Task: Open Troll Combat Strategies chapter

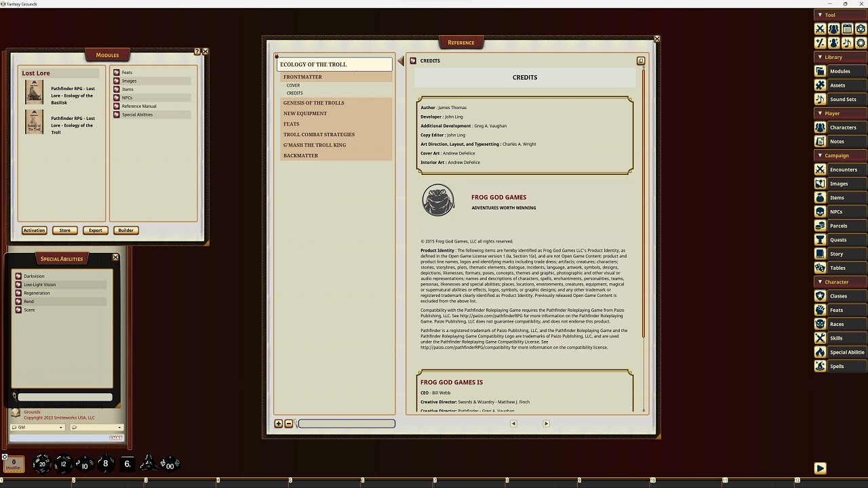Action: click(319, 134)
